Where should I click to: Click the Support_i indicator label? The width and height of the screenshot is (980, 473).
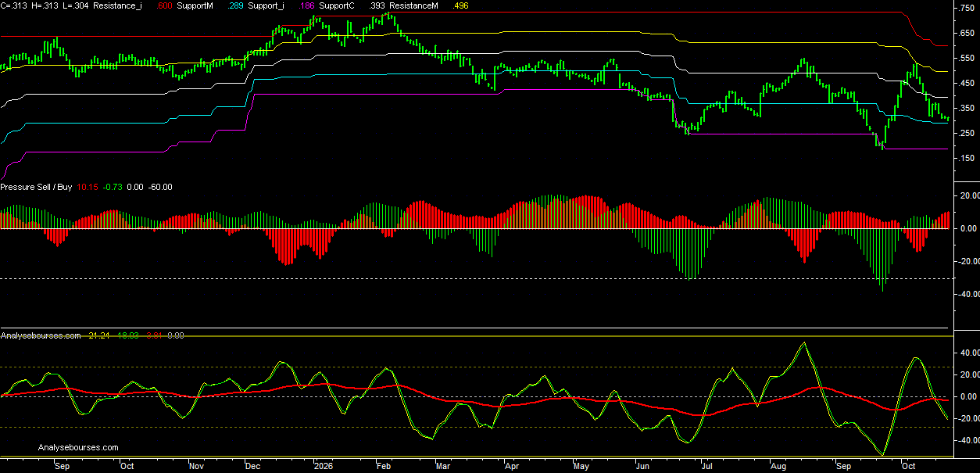266,5
